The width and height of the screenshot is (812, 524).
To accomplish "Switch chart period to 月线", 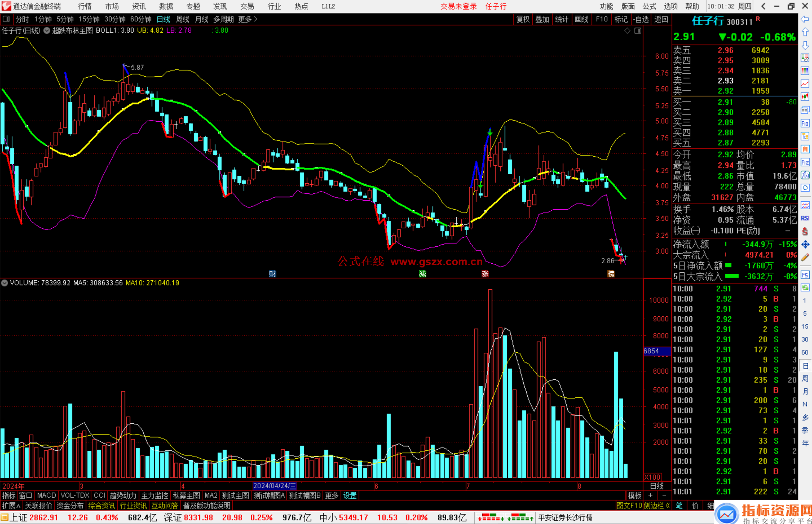I will click(x=201, y=19).
